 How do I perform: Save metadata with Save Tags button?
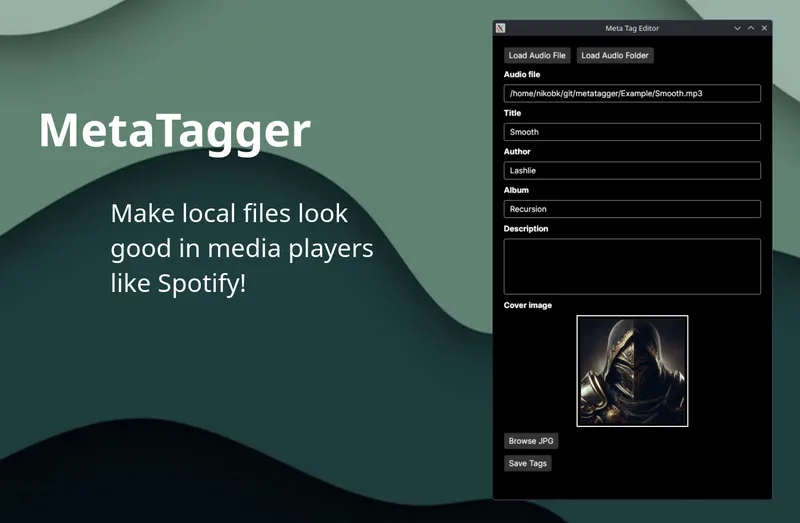click(x=528, y=463)
